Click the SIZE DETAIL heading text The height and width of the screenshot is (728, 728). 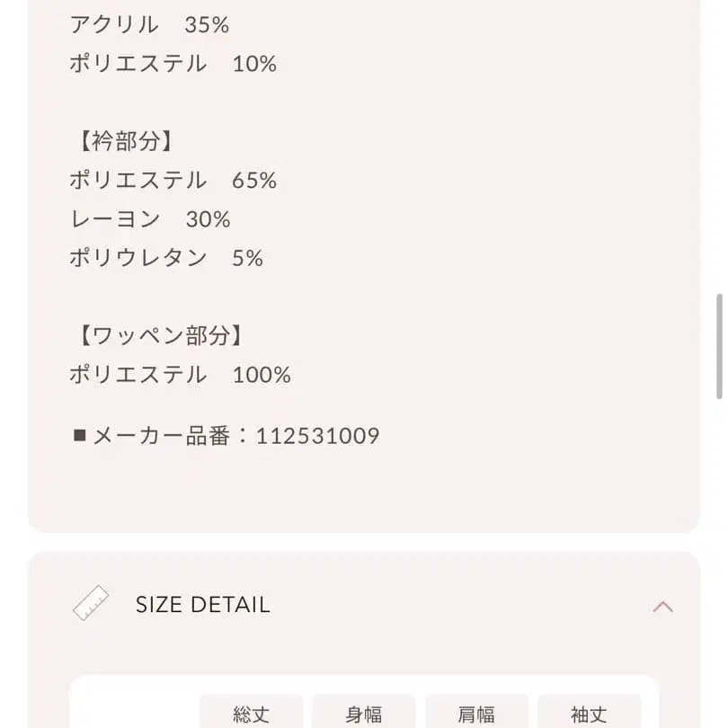click(202, 605)
